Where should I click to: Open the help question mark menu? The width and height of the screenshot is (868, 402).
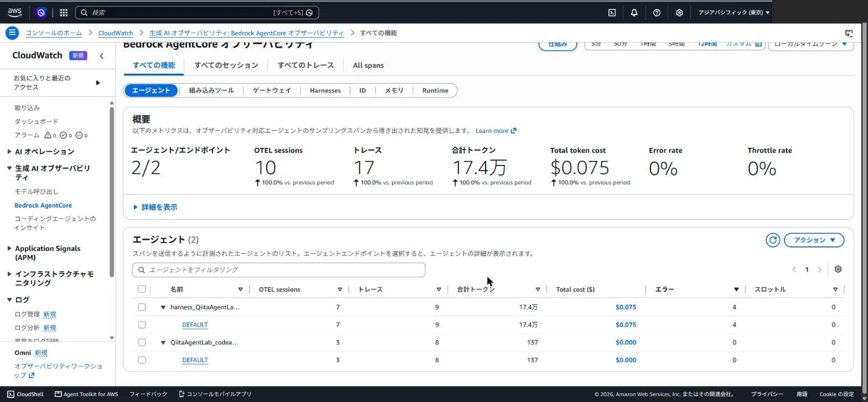click(657, 12)
